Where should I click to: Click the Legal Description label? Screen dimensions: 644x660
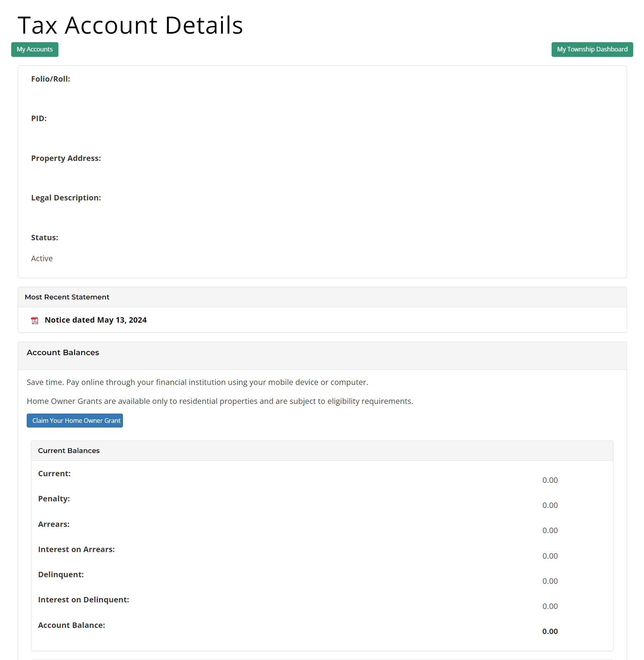click(x=66, y=197)
